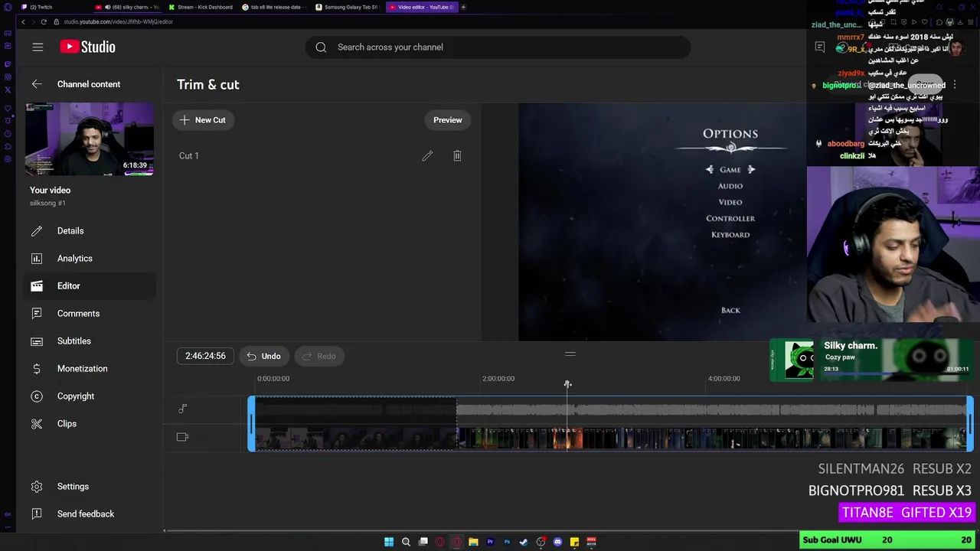Click Send feedback
The width and height of the screenshot is (980, 551).
pyautogui.click(x=90, y=514)
